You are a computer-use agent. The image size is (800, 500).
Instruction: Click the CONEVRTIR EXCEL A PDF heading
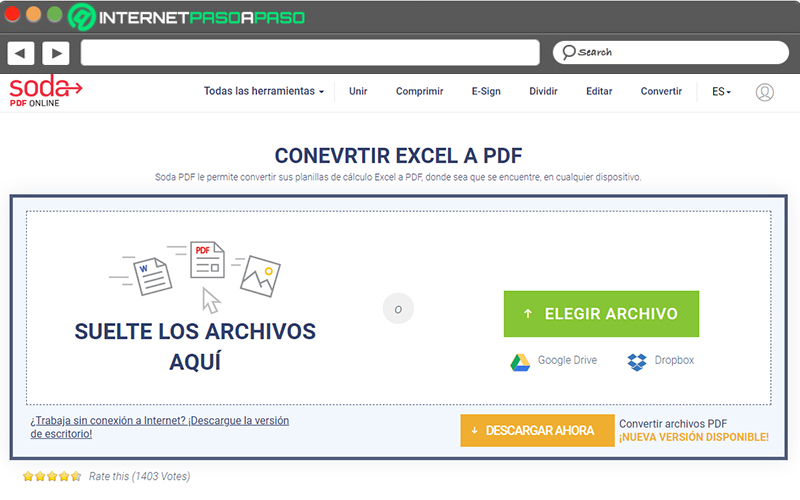click(398, 156)
